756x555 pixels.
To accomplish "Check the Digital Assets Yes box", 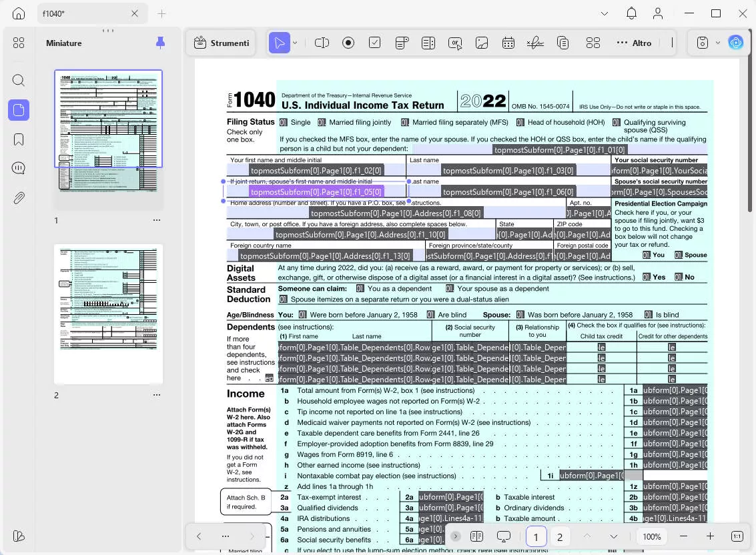I will (x=646, y=277).
